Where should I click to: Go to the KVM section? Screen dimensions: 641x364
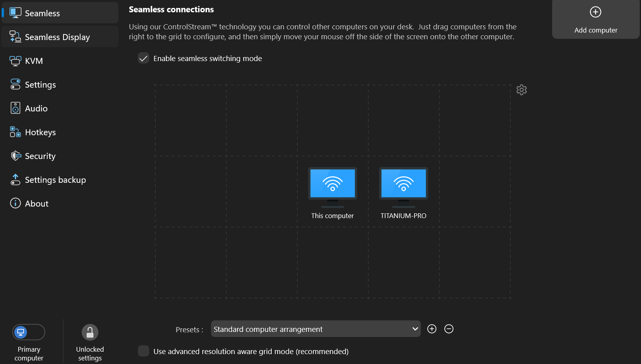tap(34, 61)
